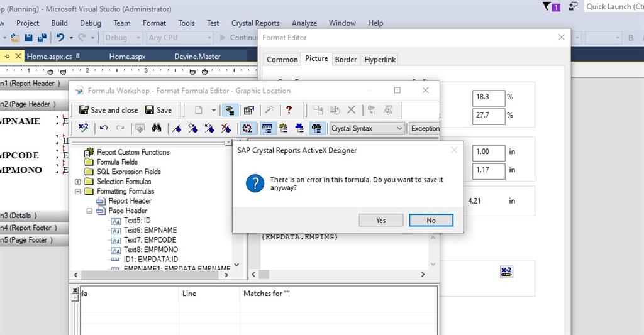The width and height of the screenshot is (644, 335).
Task: Click the Quick Launch search box
Action: pyautogui.click(x=614, y=6)
